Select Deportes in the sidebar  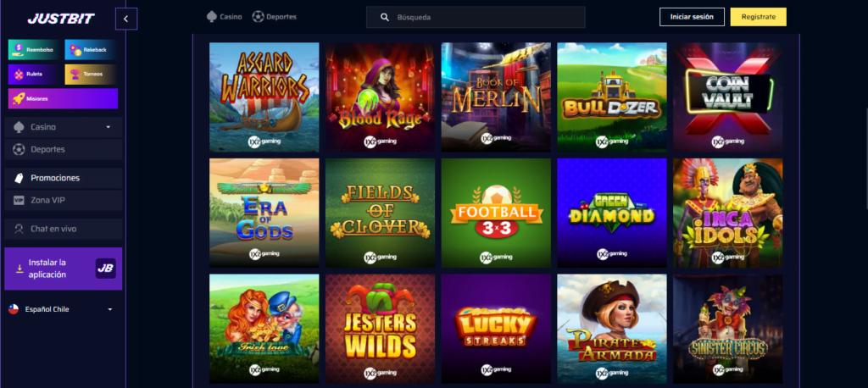coord(64,149)
